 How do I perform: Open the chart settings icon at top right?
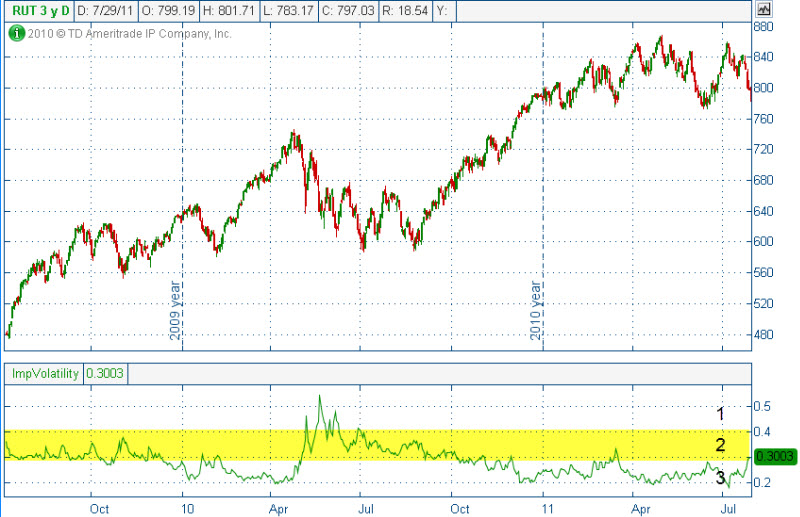764,9
